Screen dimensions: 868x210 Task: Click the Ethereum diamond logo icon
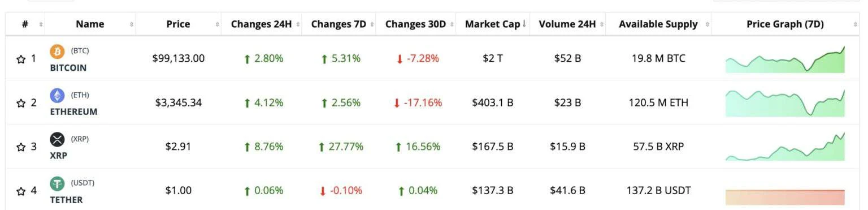coord(58,96)
